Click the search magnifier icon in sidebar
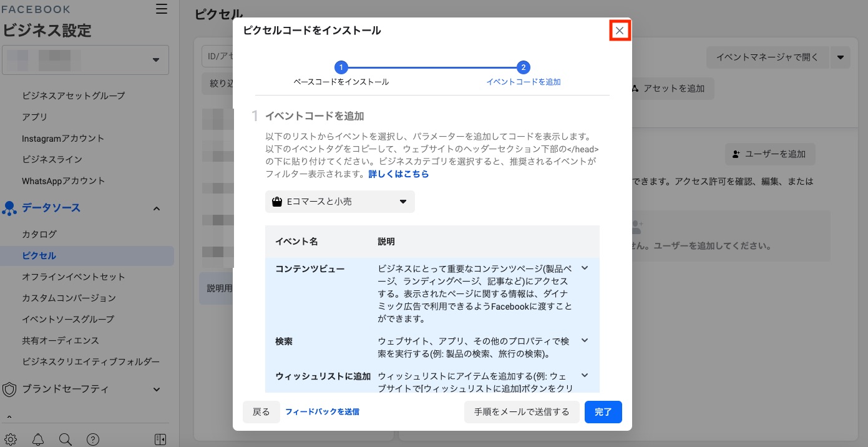The image size is (868, 447). pyautogui.click(x=66, y=439)
